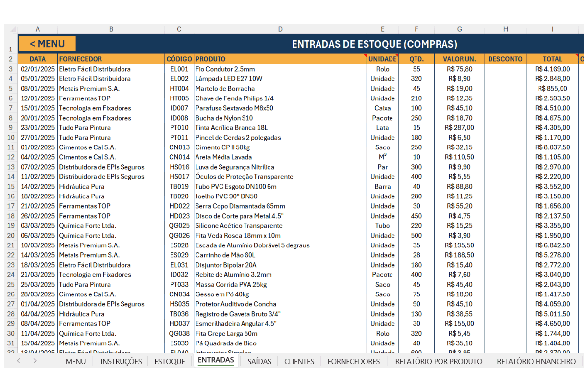Select product Gesso em Pó 40kg
This screenshot has width=588, height=392.
pos(280,294)
